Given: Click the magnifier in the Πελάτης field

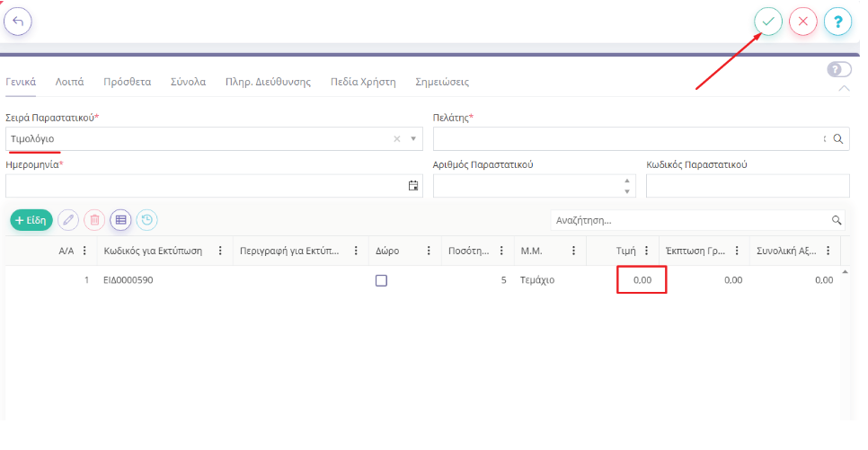Looking at the screenshot, I should click(837, 139).
